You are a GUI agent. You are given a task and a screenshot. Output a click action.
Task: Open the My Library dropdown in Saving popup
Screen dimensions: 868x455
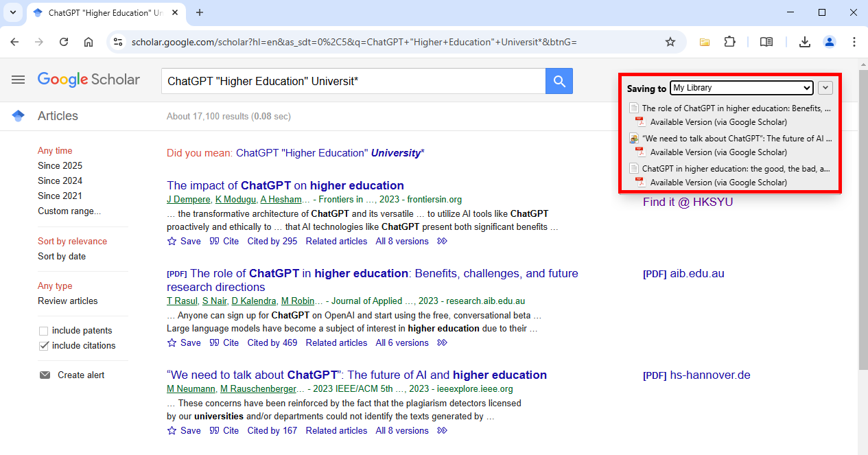pos(741,88)
